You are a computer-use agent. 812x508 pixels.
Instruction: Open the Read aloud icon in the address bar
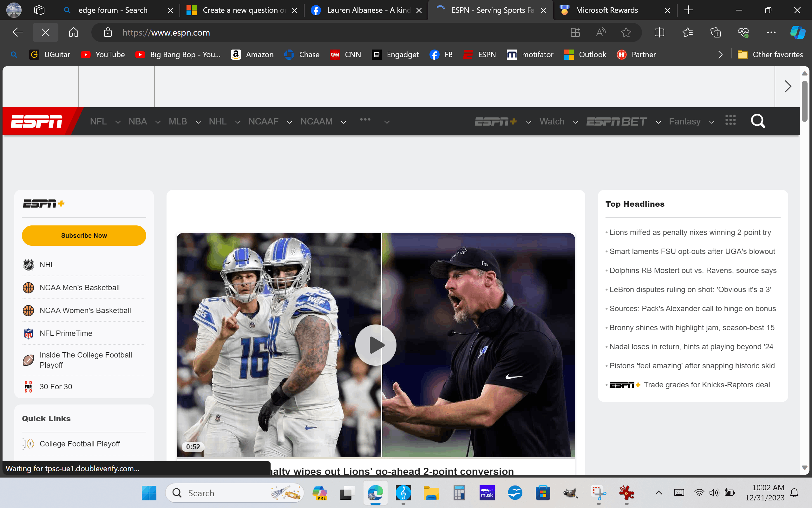(601, 33)
